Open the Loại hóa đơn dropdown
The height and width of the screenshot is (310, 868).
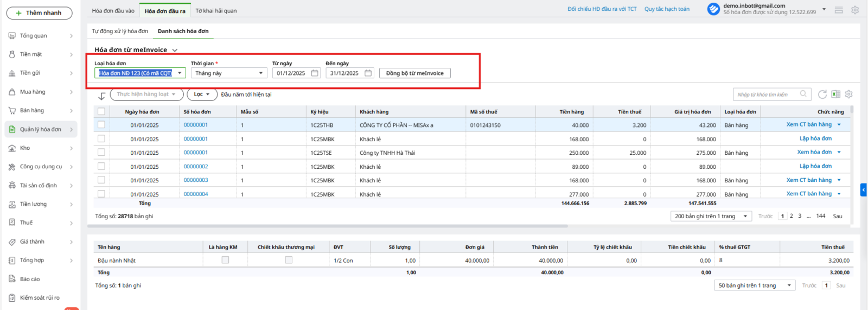pyautogui.click(x=180, y=73)
